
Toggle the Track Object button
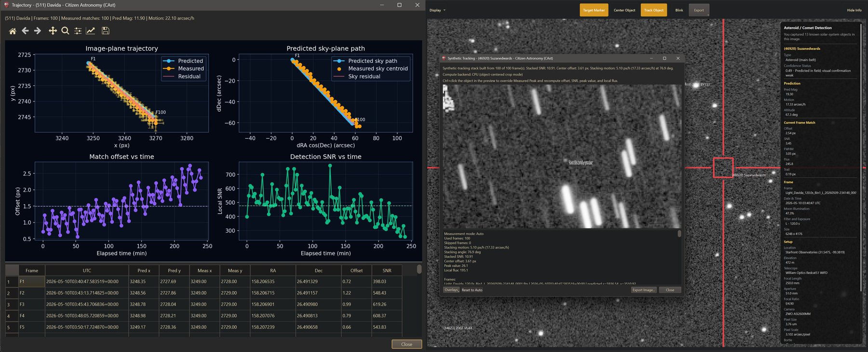coord(653,10)
